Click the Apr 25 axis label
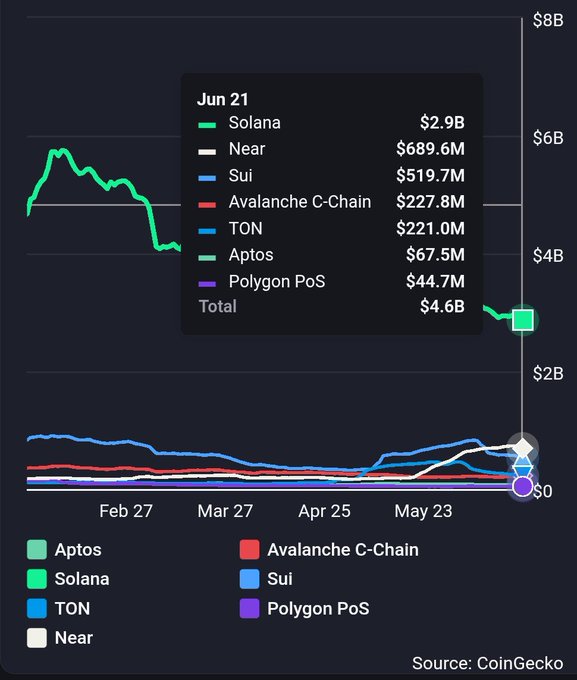Image resolution: width=577 pixels, height=680 pixels. click(325, 511)
